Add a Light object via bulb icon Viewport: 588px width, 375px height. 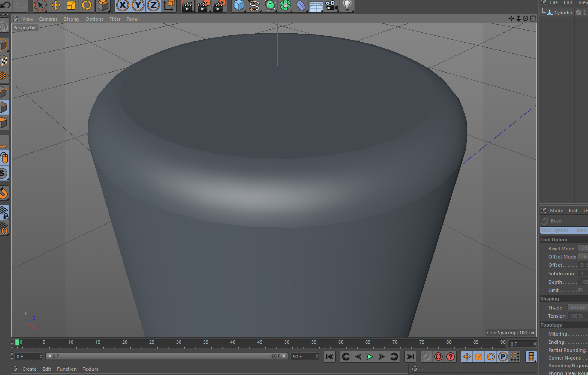click(347, 5)
